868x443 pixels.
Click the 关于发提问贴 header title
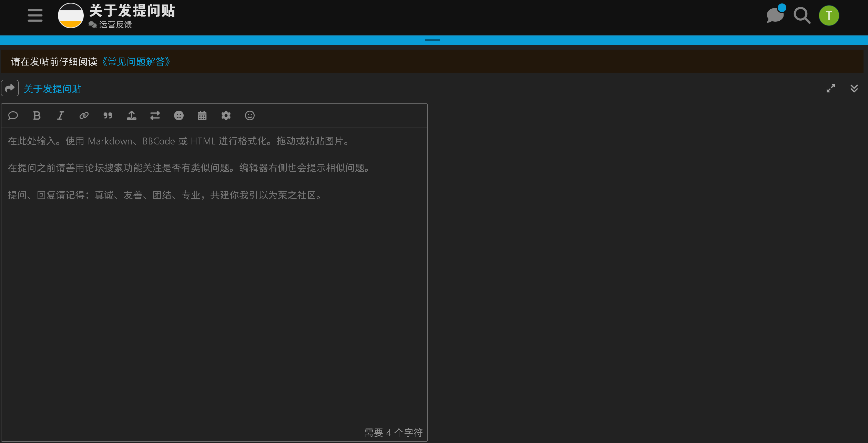click(x=133, y=11)
